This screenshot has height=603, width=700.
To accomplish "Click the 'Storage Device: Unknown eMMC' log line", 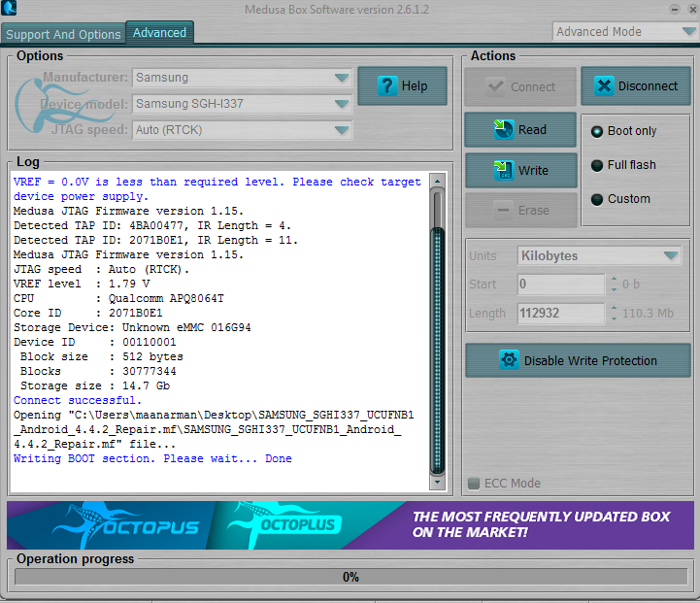I will [132, 327].
